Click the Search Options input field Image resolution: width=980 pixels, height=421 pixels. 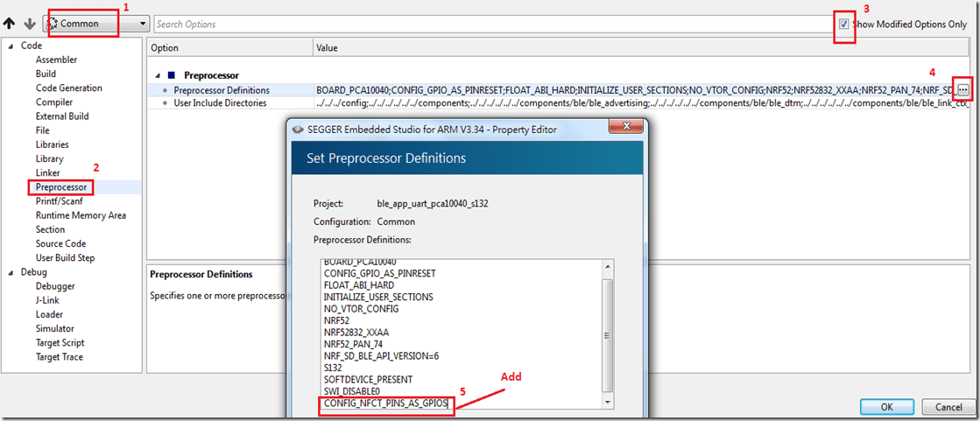click(x=490, y=25)
